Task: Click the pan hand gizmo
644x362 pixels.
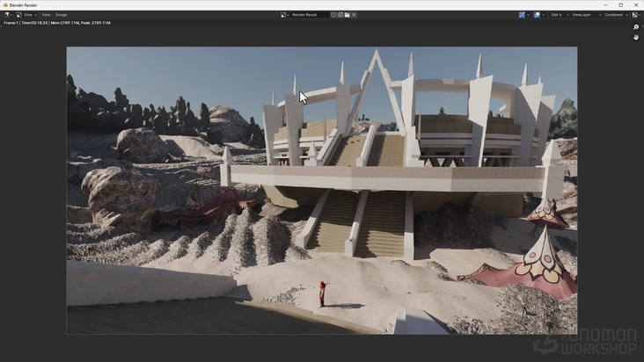Action: (636, 37)
